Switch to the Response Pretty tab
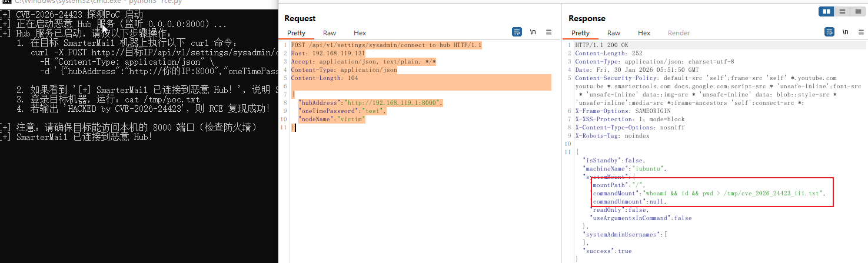 pyautogui.click(x=580, y=33)
